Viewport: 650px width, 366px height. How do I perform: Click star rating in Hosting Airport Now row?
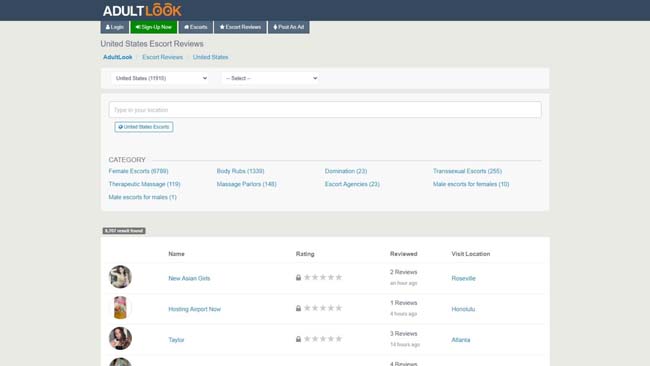coord(323,308)
